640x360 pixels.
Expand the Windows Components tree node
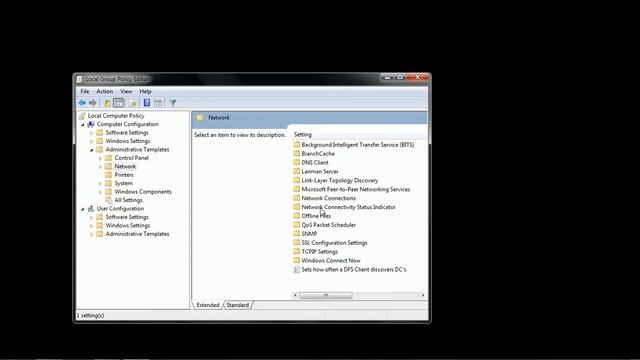100,192
